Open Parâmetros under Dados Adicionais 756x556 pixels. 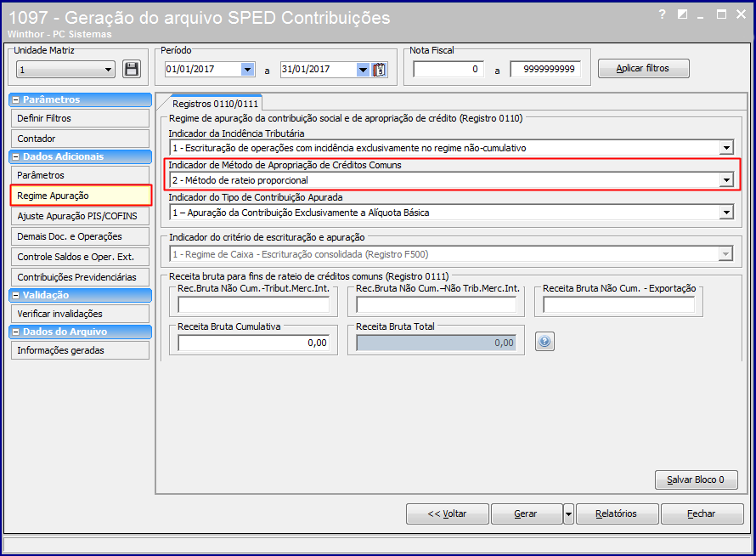[x=80, y=175]
